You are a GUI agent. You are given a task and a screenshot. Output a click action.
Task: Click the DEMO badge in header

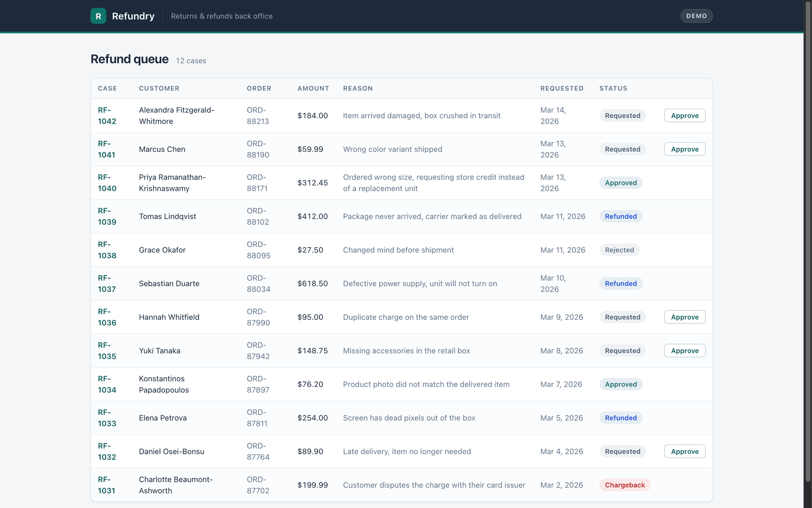tap(697, 16)
